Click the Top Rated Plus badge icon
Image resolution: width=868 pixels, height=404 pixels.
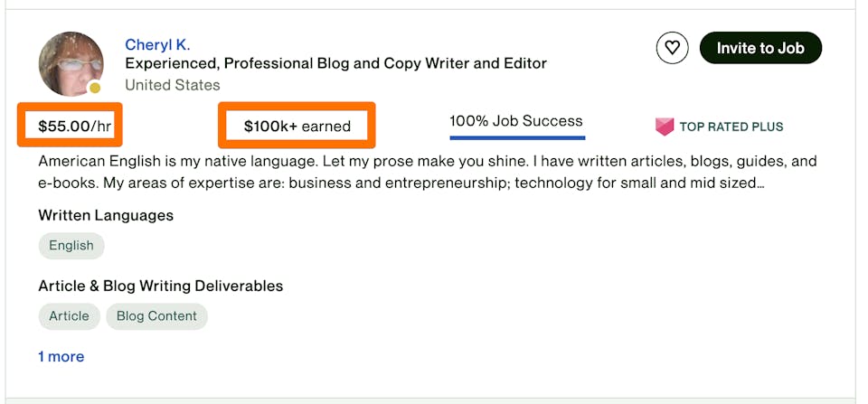(x=665, y=127)
